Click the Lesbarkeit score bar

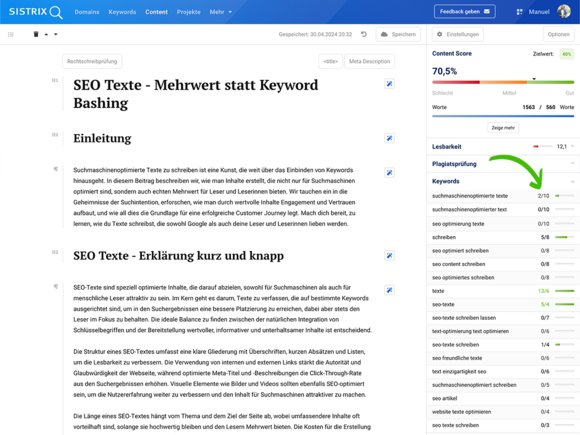[542, 146]
